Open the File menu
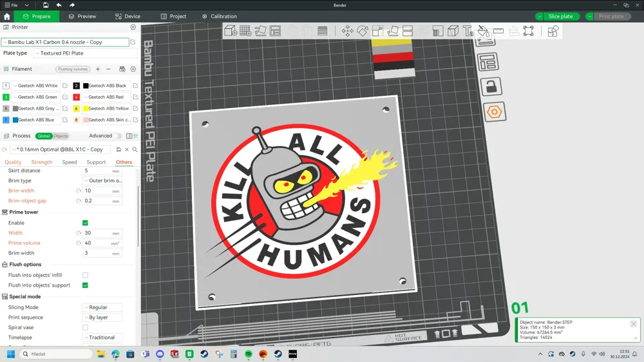644x362 pixels. [x=12, y=5]
